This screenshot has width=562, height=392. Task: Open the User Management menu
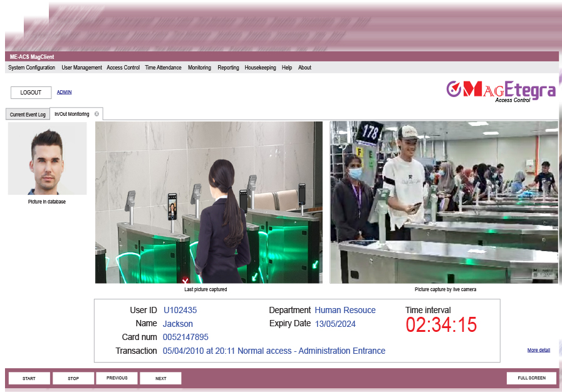coord(81,68)
